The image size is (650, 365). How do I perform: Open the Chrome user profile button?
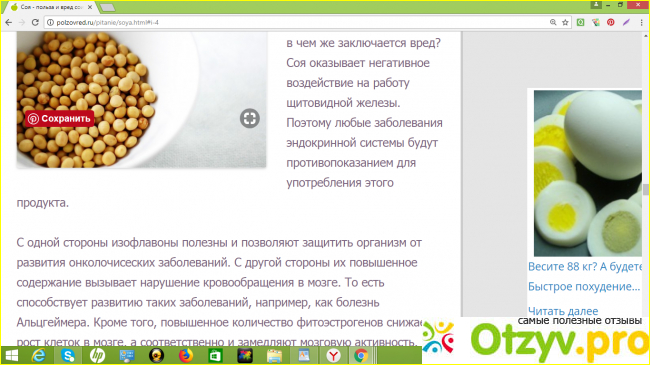pyautogui.click(x=596, y=5)
